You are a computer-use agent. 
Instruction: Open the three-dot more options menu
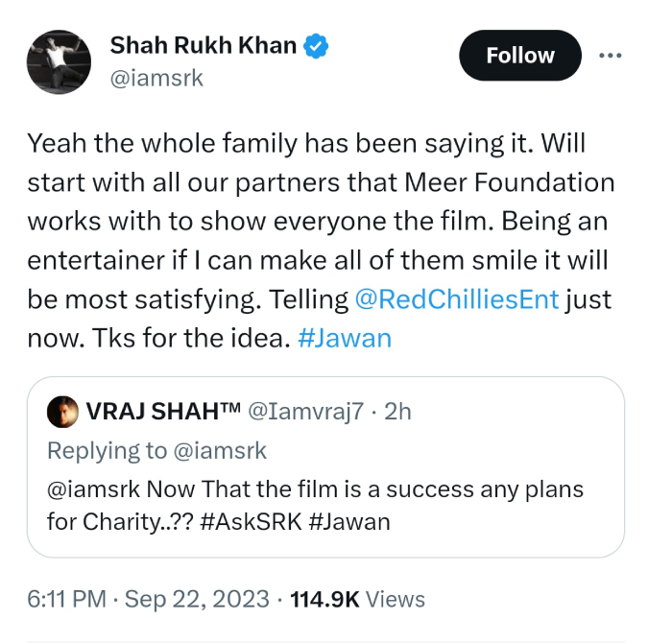point(611,55)
